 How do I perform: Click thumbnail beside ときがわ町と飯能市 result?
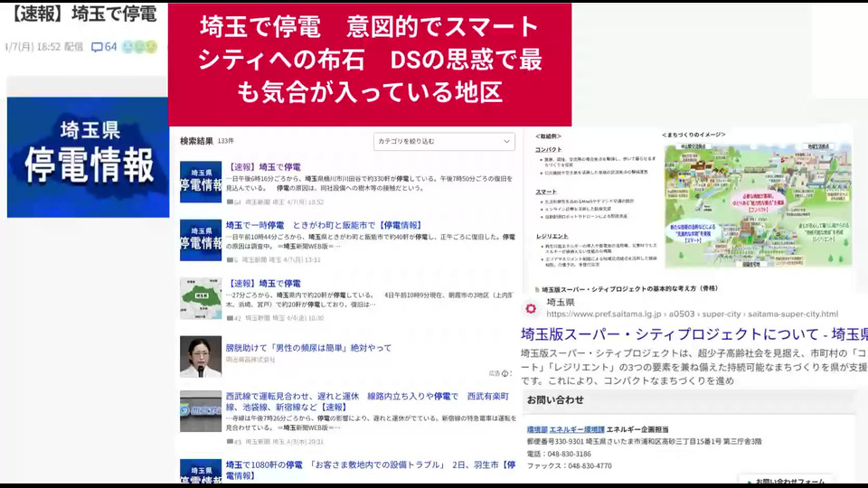tap(201, 240)
